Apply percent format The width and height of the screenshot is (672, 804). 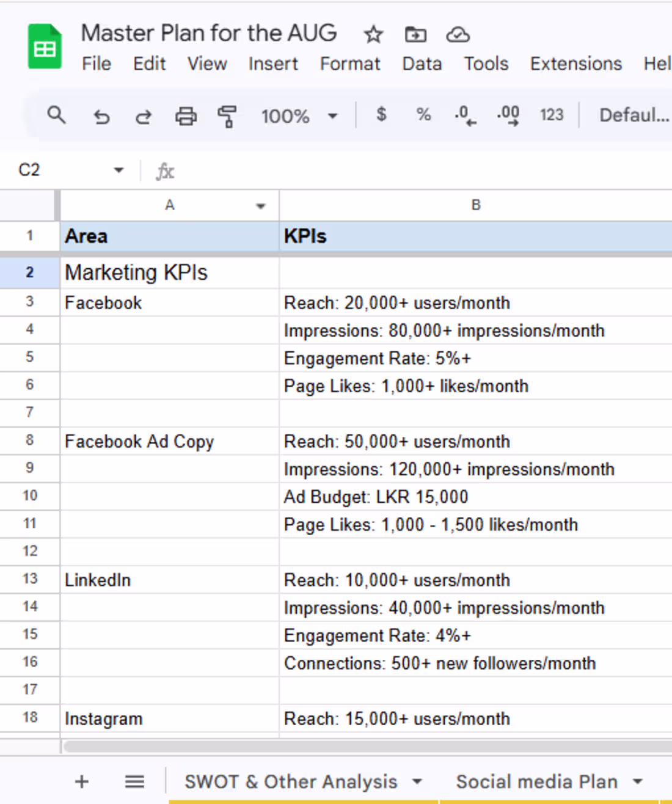(x=423, y=114)
